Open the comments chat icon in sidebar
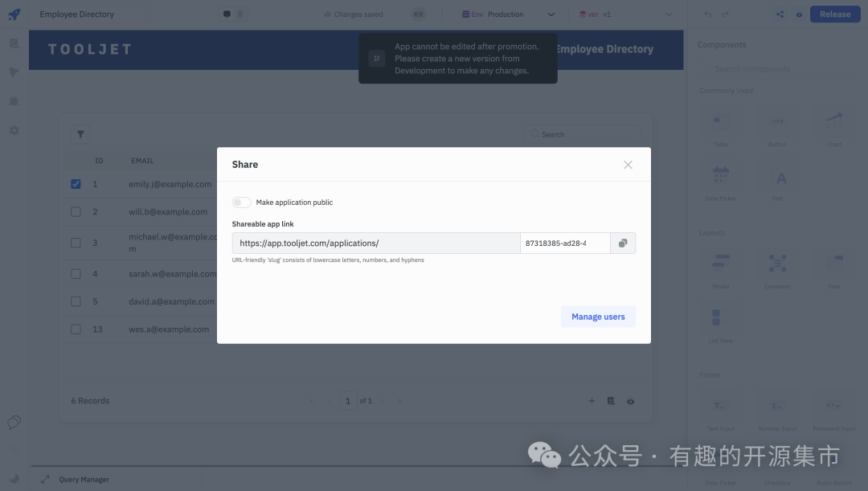Viewport: 868px width, 491px height. (x=14, y=423)
